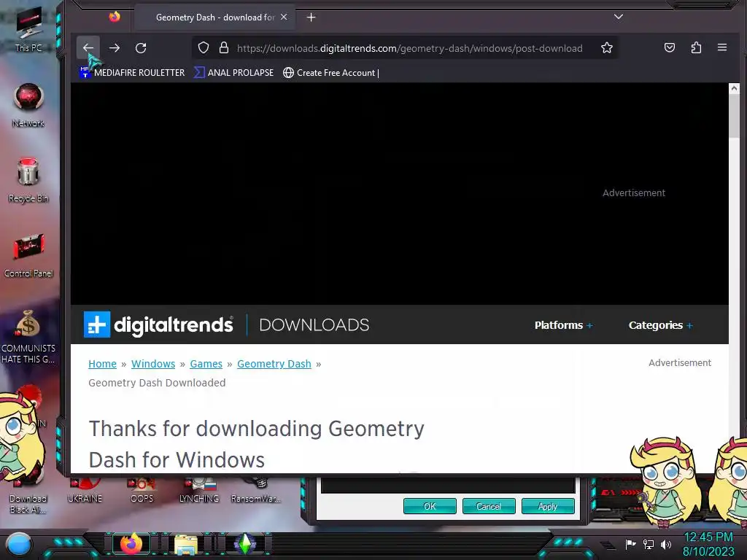Screen dimensions: 747x560
Task: Select the COMMUNISTS HATE THIS desktop icon
Action: coord(28,337)
